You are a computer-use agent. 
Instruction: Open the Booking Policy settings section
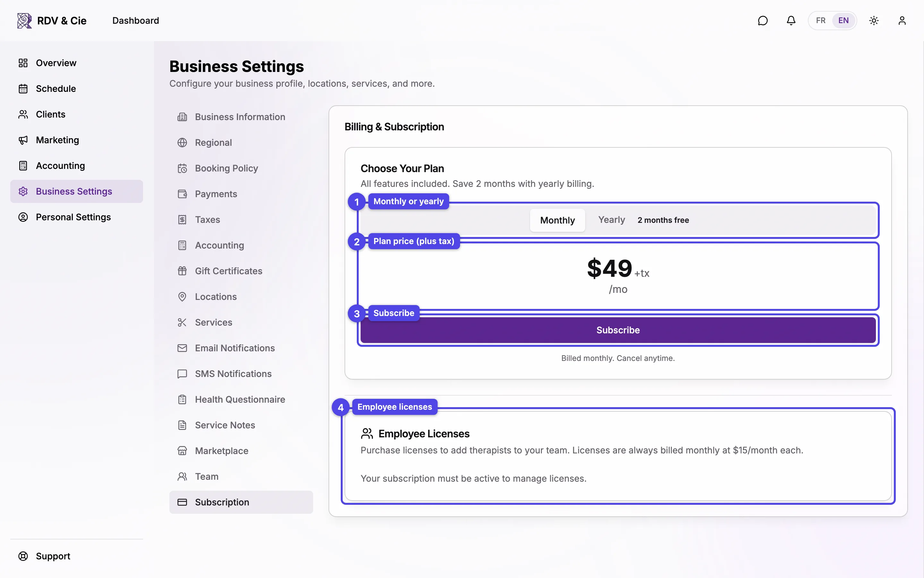[241, 168]
